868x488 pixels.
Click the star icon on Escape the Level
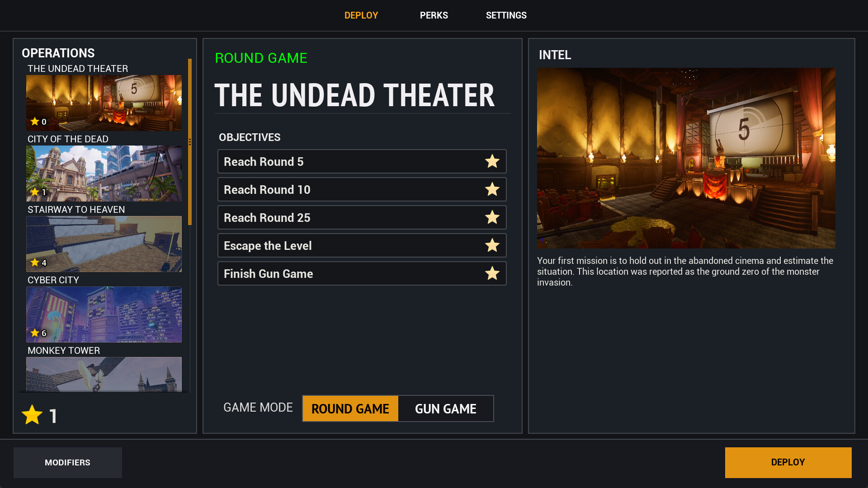(x=492, y=245)
